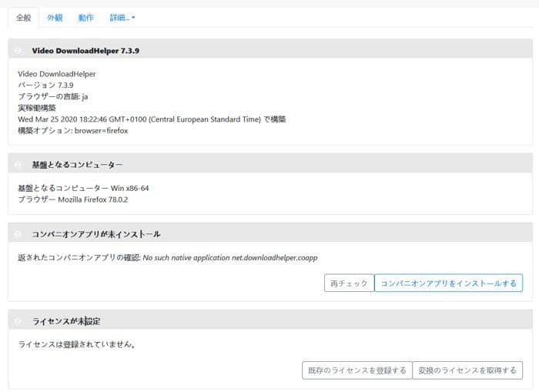This screenshot has width=539, height=392.
Task: Select the 実稼働構築 text line
Action: pos(37,108)
